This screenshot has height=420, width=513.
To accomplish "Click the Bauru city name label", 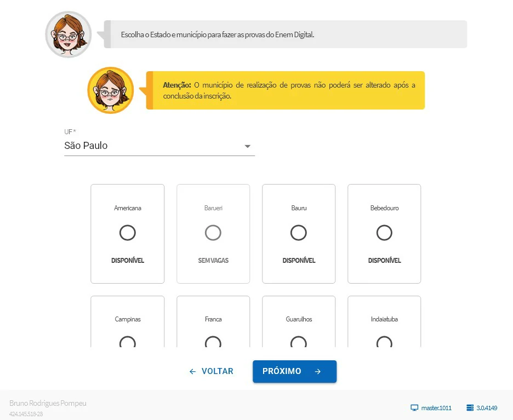I will [299, 208].
